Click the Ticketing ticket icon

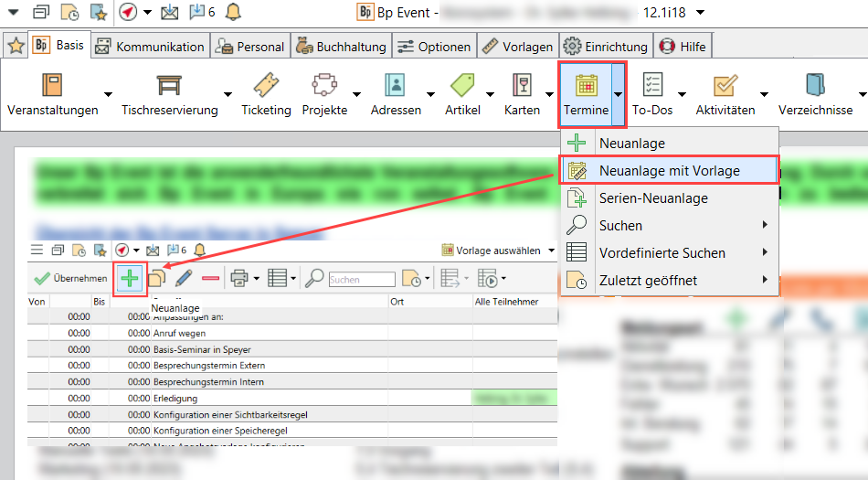point(266,86)
